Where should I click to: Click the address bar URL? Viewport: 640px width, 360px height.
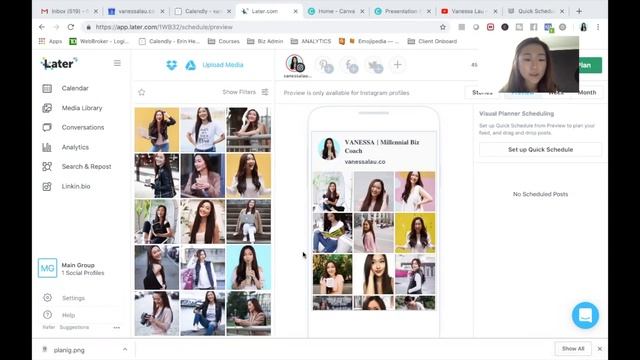click(x=164, y=27)
